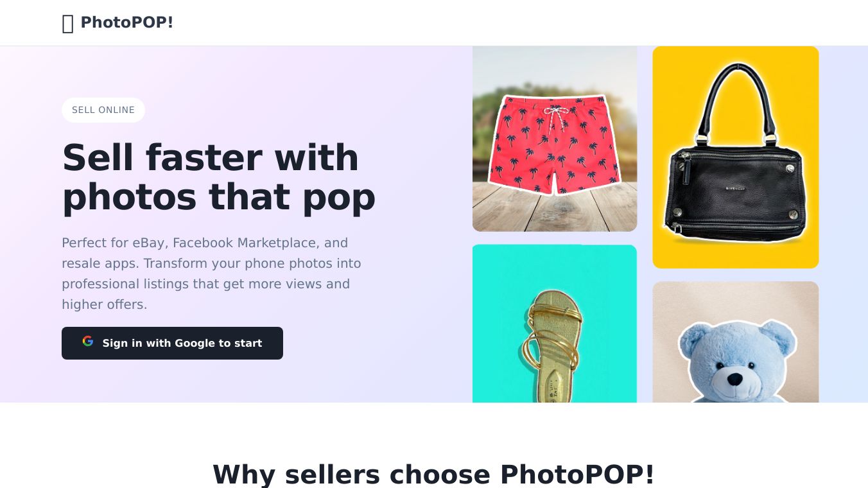Open the black leather handbag image

(736, 157)
